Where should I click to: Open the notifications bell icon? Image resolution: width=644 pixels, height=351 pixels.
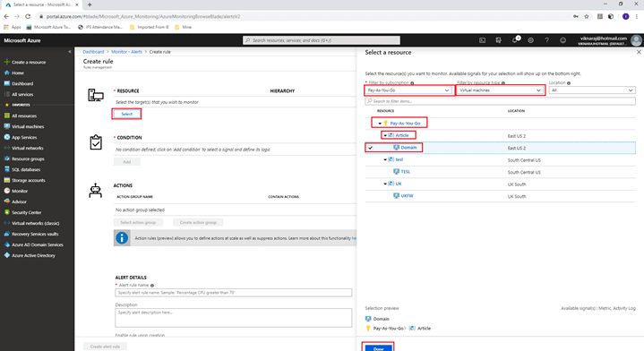(x=515, y=40)
